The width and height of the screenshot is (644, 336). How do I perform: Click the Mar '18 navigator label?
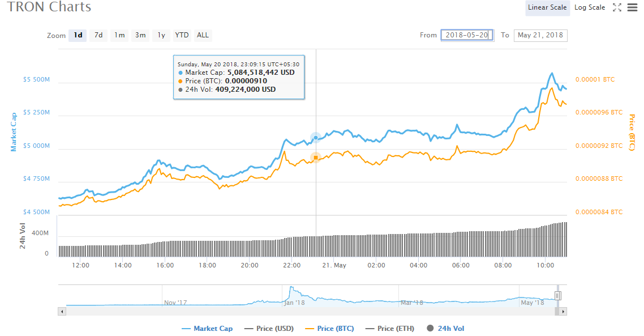pos(412,303)
